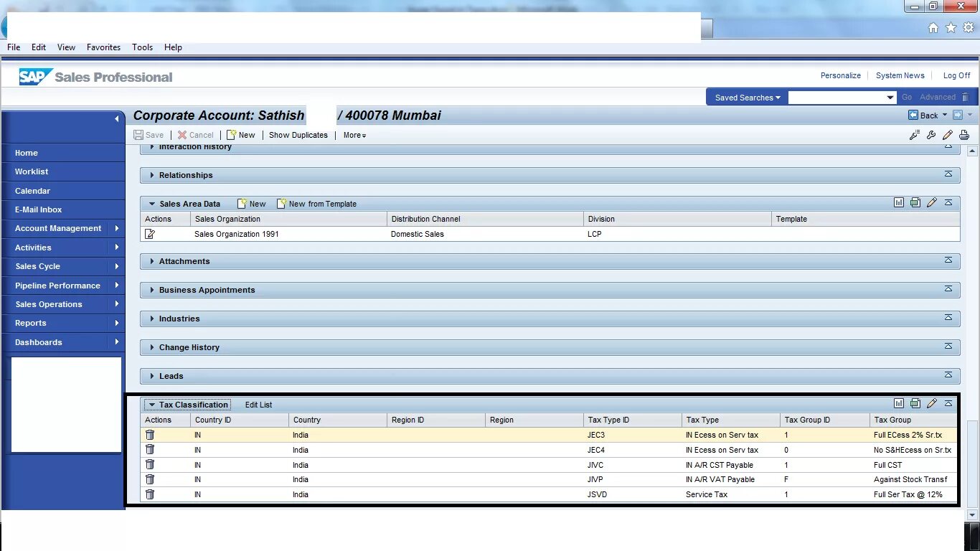
Task: Click the trash icon next to Advanced
Action: [965, 97]
